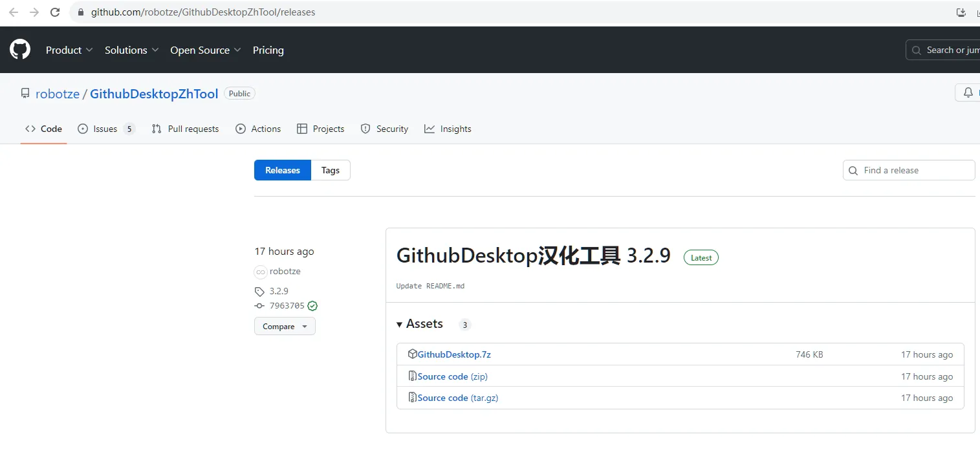
Task: Open the Solutions menu
Action: [132, 50]
